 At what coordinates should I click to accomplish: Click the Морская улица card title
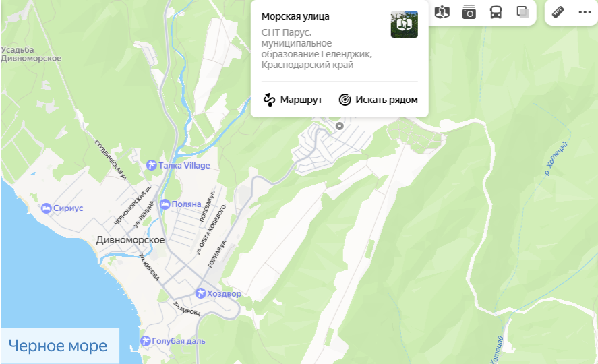pos(295,16)
